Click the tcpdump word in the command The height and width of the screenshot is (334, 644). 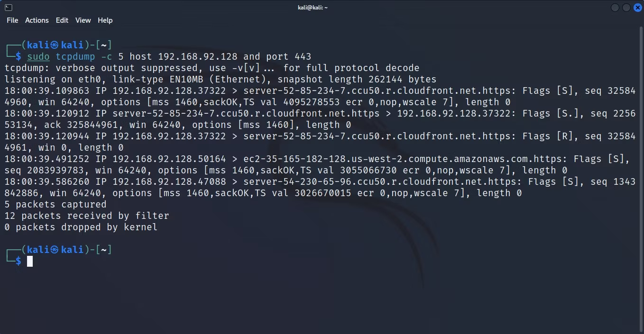(x=75, y=57)
